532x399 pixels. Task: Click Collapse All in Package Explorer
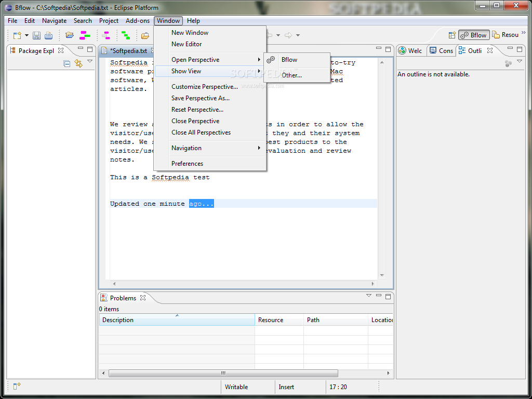point(67,63)
